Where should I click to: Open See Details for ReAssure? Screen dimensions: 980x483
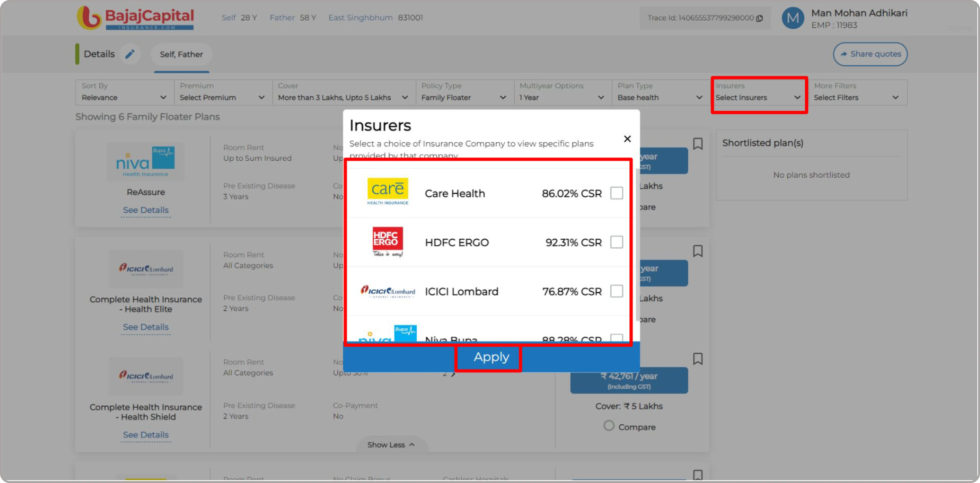pos(146,210)
